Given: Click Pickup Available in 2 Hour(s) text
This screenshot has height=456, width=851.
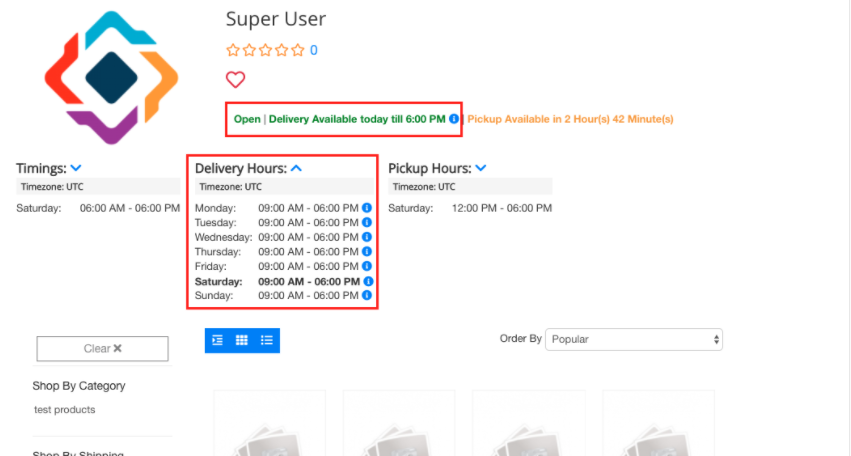Looking at the screenshot, I should coord(570,119).
